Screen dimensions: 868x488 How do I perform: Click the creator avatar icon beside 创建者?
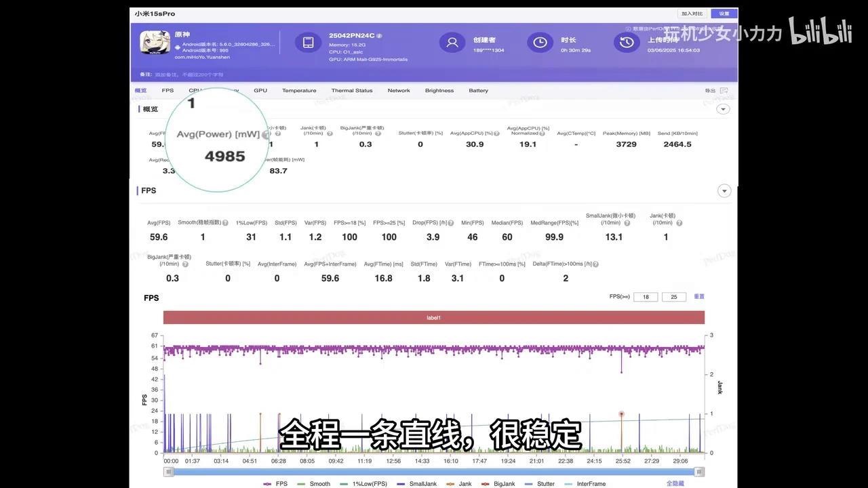[452, 42]
